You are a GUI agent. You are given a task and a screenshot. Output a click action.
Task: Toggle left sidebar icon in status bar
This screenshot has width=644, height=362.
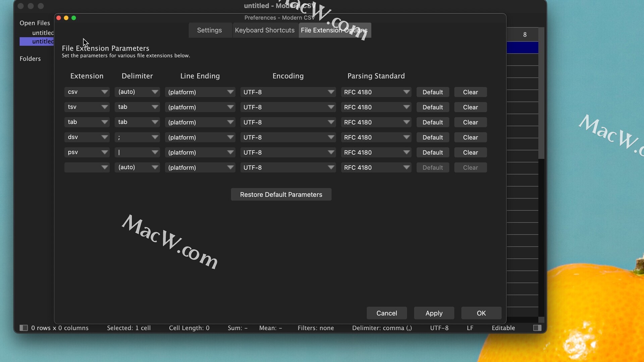[x=23, y=328]
